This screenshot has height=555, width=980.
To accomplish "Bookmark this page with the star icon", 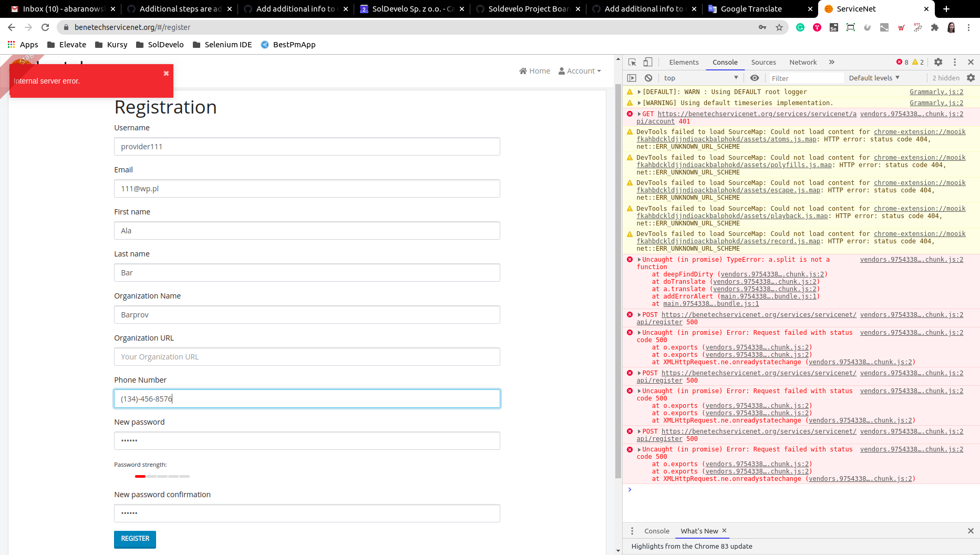I will [x=780, y=27].
